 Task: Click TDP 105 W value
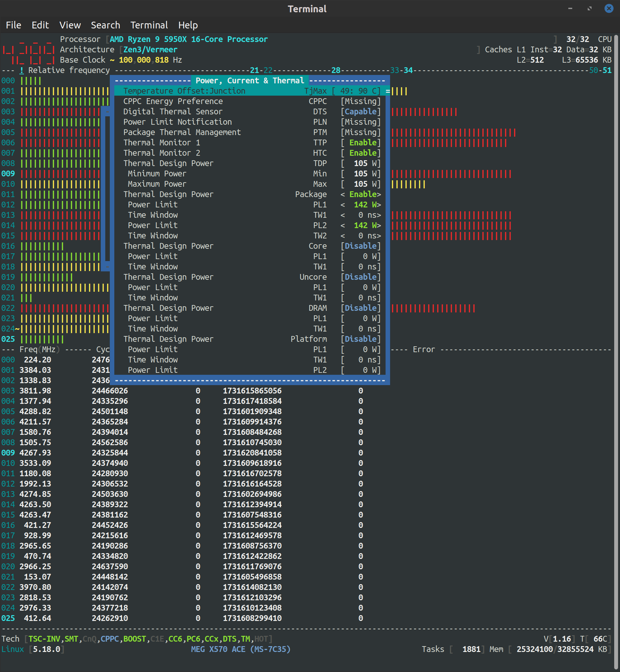361,163
